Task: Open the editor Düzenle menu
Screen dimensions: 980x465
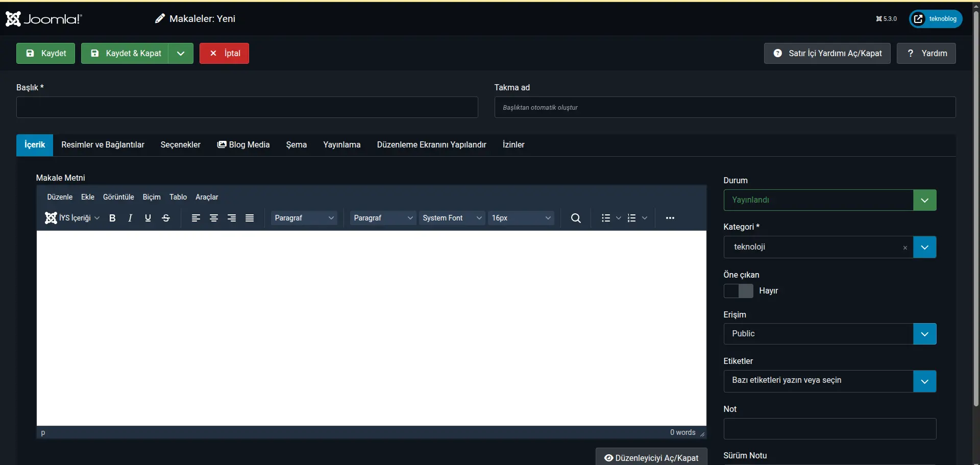Action: [x=60, y=197]
